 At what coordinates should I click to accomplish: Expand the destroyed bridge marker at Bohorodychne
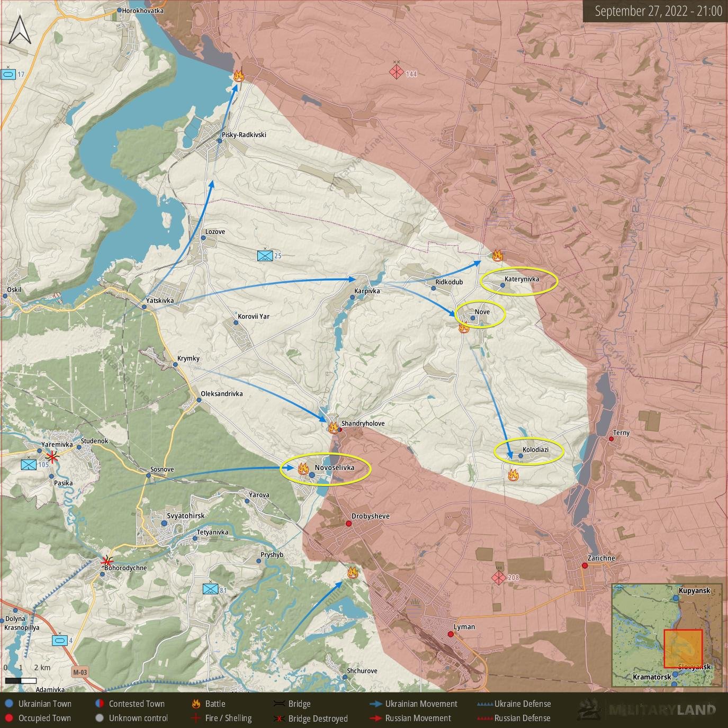click(x=107, y=562)
